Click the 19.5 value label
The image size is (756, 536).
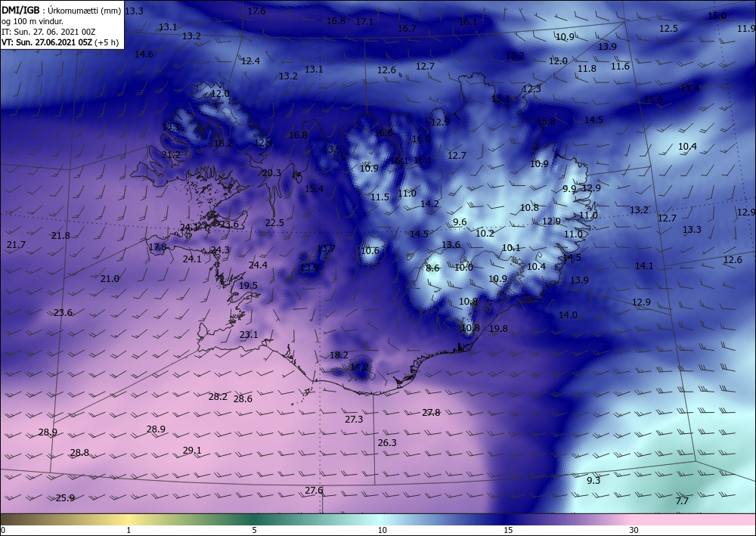[x=248, y=286]
